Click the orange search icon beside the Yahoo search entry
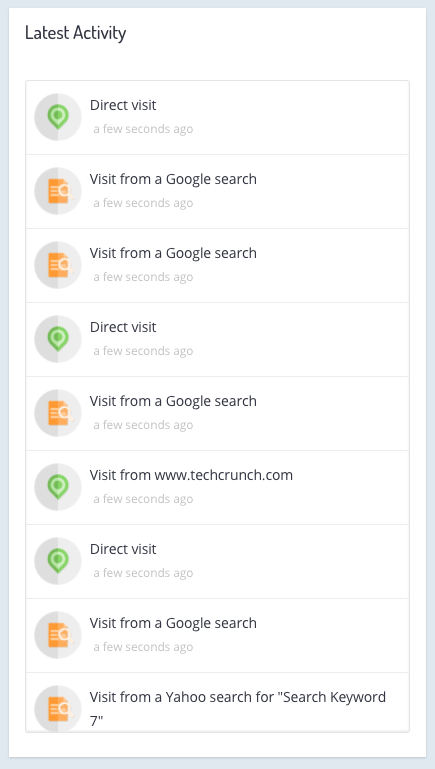This screenshot has height=769, width=435. tap(58, 709)
